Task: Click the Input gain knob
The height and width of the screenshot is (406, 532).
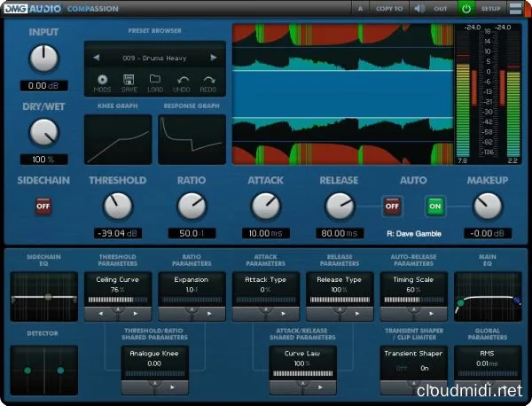Action: pyautogui.click(x=43, y=59)
